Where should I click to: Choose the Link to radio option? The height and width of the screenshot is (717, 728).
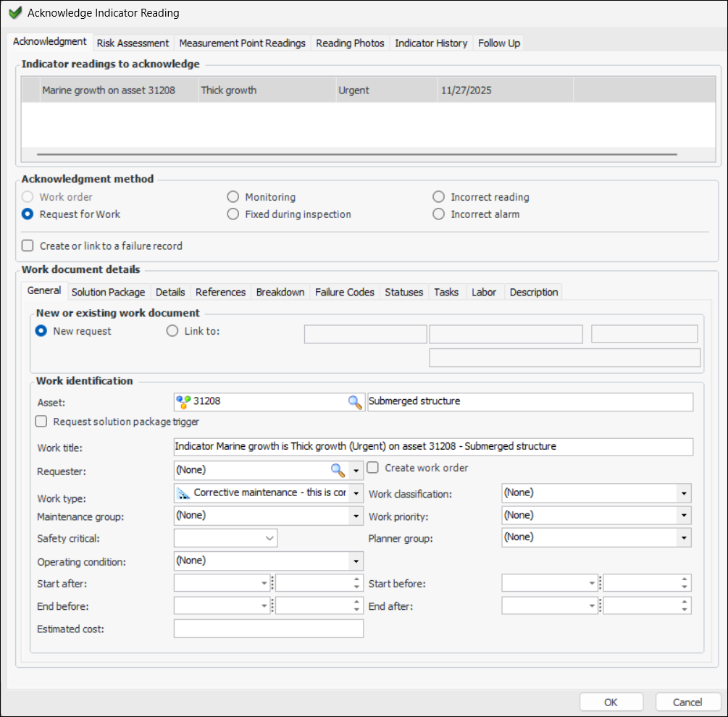click(172, 331)
